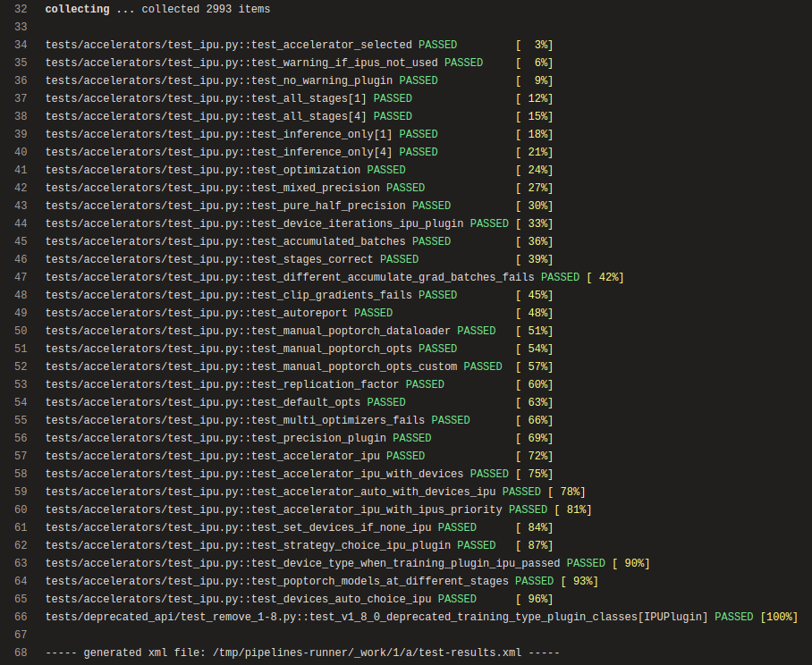Image resolution: width=812 pixels, height=665 pixels.
Task: Click test_poptorch_models_at_different_stages line
Action: [322, 581]
